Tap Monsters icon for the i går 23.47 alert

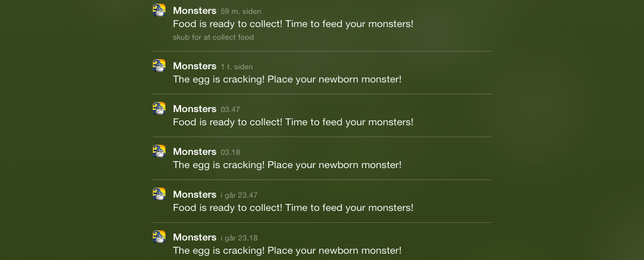159,194
